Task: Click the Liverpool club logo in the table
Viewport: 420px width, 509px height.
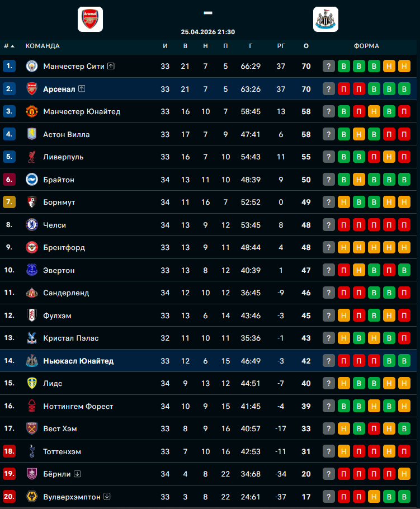Action: click(x=31, y=157)
